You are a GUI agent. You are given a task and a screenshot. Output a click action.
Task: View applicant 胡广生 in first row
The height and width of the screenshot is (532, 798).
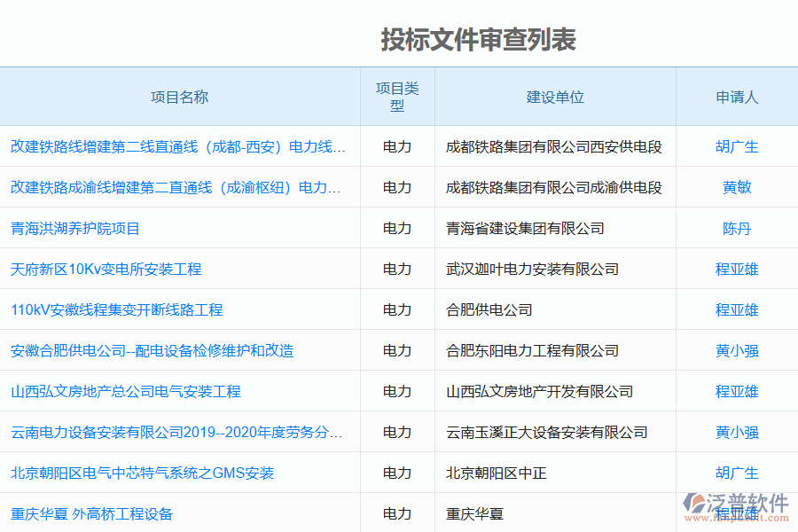coord(738,146)
